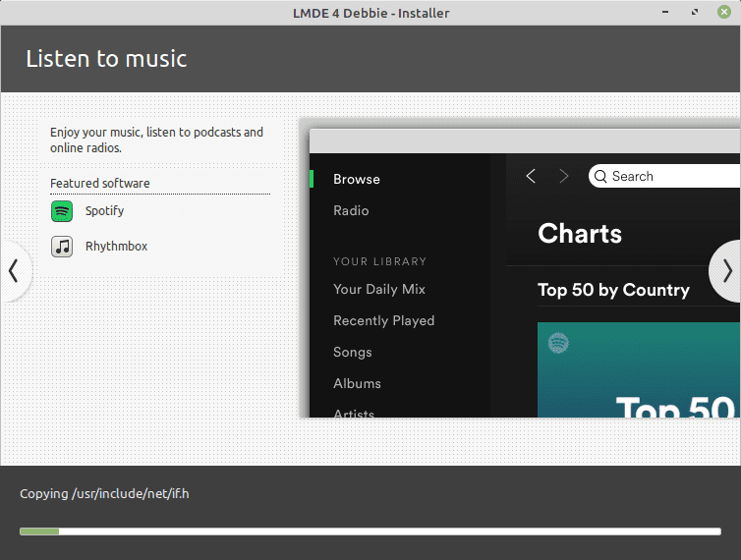741x560 pixels.
Task: Advance to the next slide with right arrow
Action: [x=726, y=271]
